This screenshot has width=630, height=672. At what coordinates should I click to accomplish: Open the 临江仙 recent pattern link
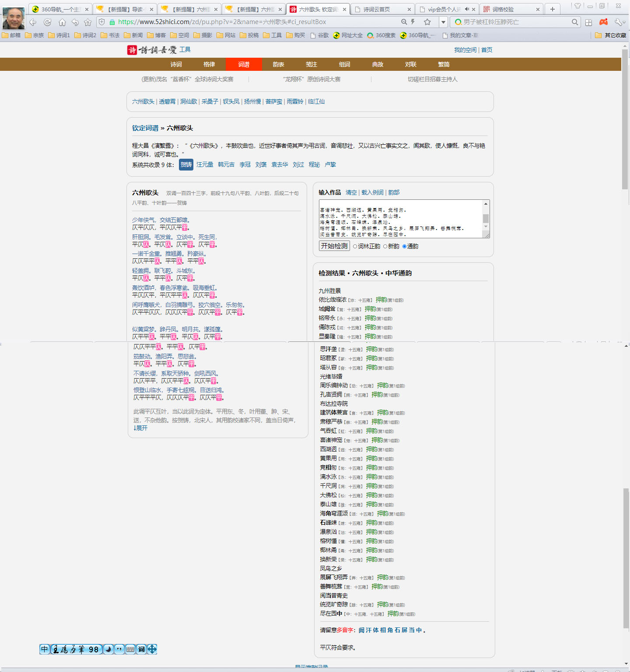[x=316, y=101]
